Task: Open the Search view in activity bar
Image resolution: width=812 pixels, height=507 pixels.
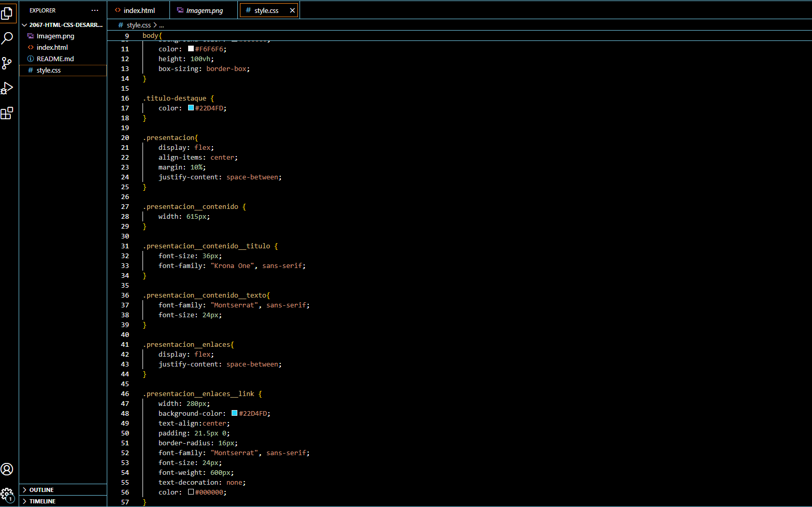Action: pyautogui.click(x=7, y=38)
